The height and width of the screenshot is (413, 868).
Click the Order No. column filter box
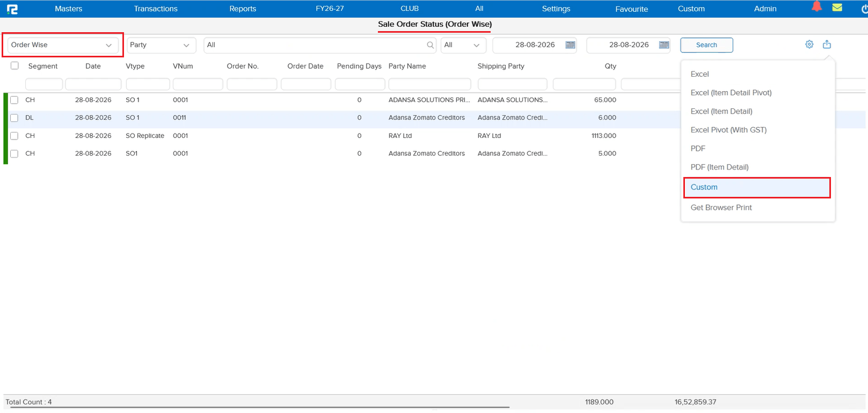pyautogui.click(x=252, y=84)
